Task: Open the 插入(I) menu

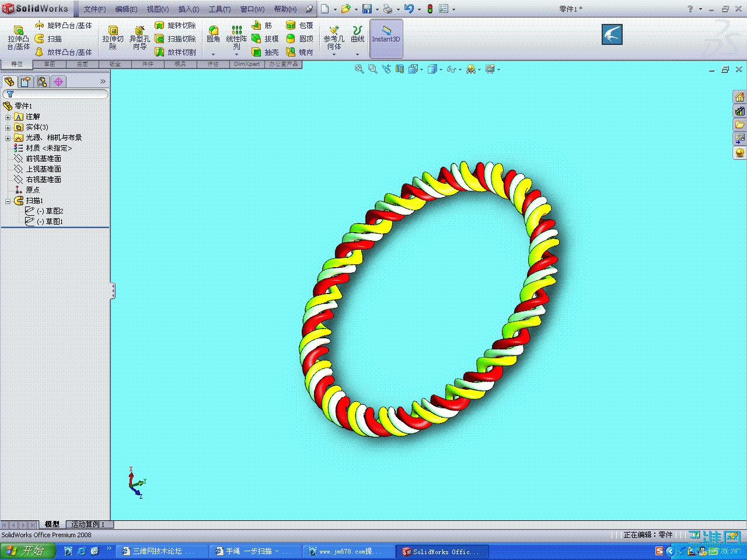Action: tap(189, 9)
